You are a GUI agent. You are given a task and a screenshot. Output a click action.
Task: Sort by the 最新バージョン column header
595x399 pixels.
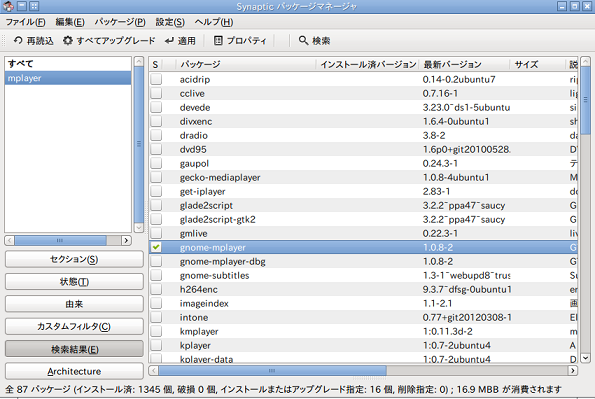[464, 65]
